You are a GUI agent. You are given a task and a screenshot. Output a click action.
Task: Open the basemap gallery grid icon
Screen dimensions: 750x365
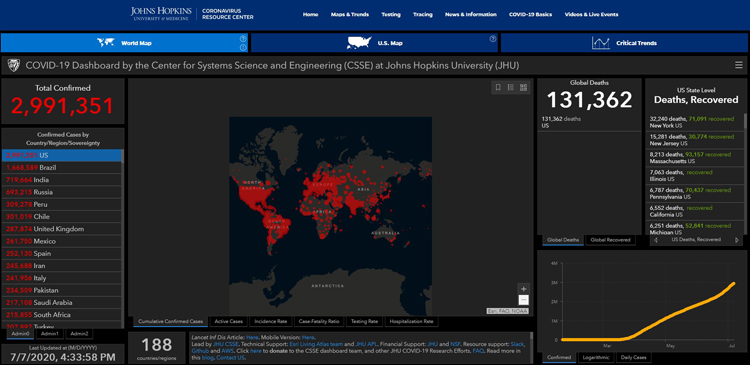coord(523,87)
